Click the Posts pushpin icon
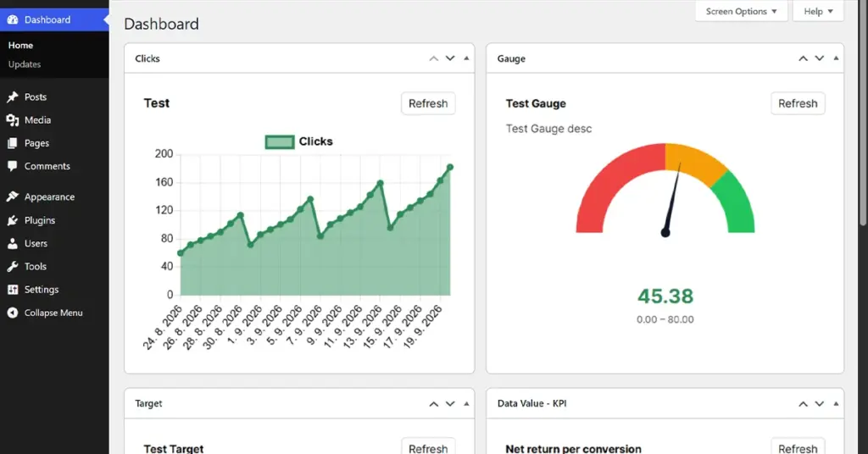The height and width of the screenshot is (454, 868). 12,97
